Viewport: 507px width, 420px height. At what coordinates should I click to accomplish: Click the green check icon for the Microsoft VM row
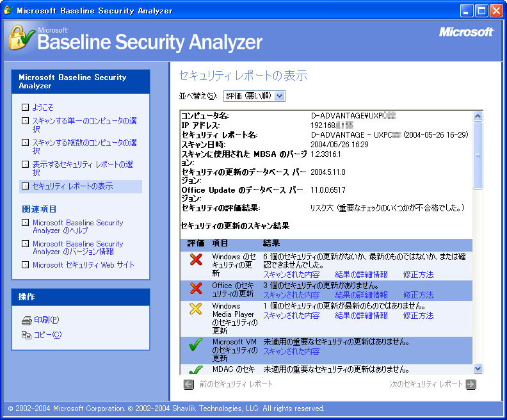click(x=196, y=344)
